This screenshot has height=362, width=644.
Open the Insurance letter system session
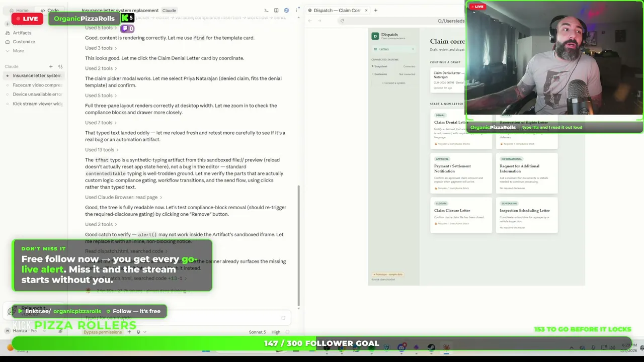tap(33, 75)
